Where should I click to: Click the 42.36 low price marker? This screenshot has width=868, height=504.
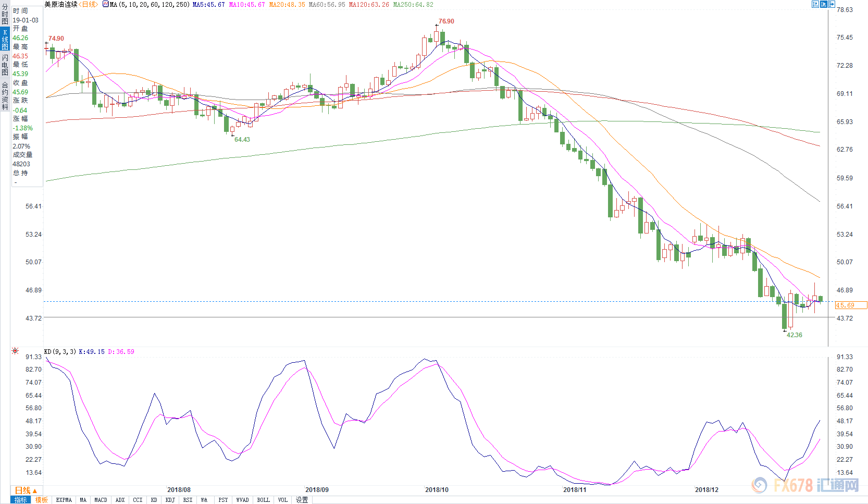(794, 335)
